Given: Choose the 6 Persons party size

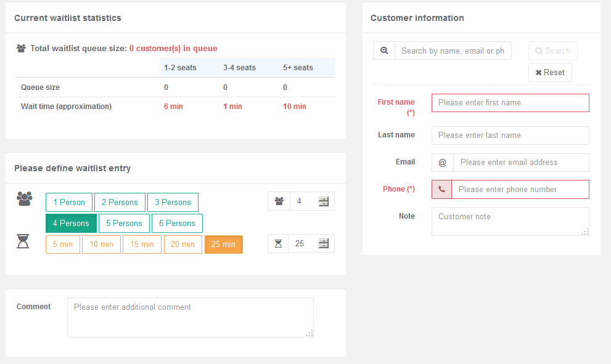Looking at the screenshot, I should [x=177, y=223].
